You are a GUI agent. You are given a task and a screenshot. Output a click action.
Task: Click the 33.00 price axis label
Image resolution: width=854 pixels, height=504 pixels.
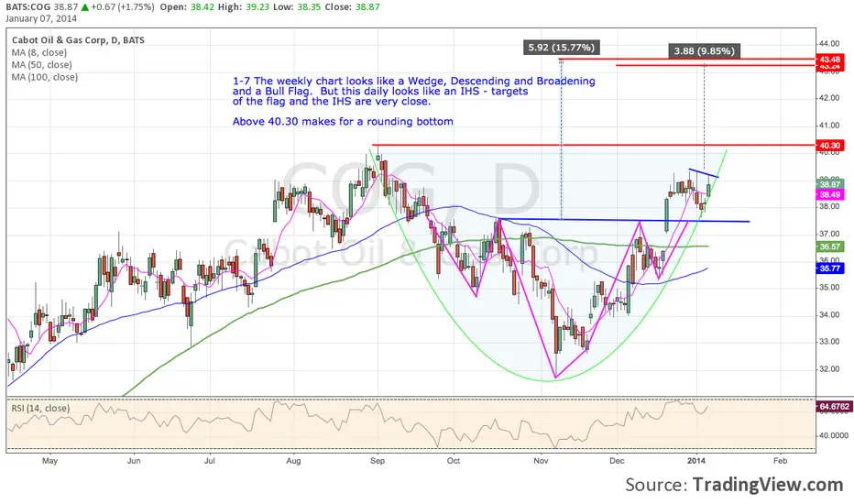tap(829, 342)
